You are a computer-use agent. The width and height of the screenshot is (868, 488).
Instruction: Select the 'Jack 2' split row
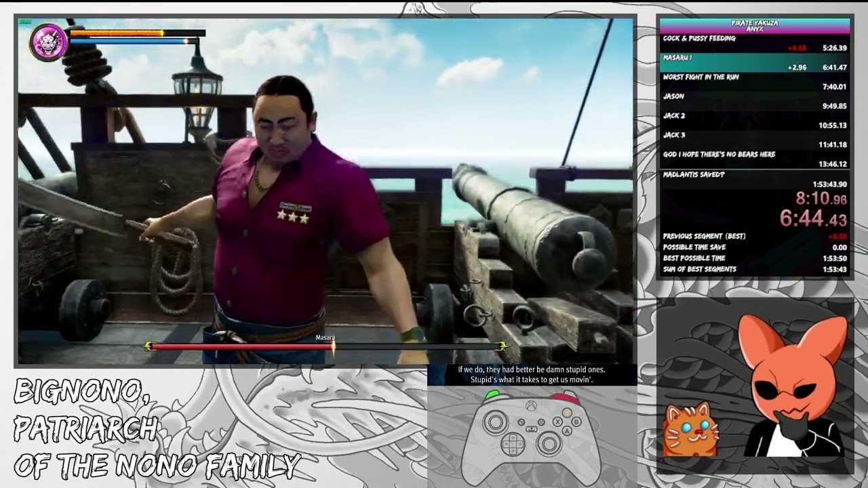(755, 120)
